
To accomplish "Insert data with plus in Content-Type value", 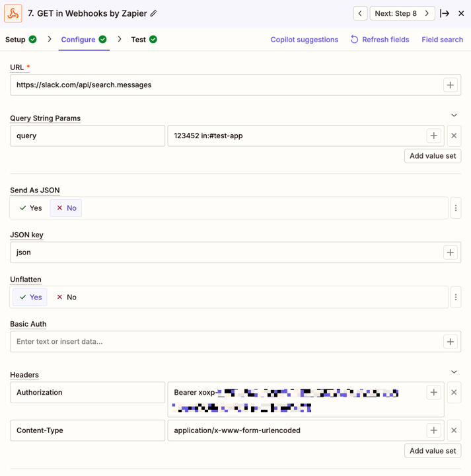I will pyautogui.click(x=434, y=430).
